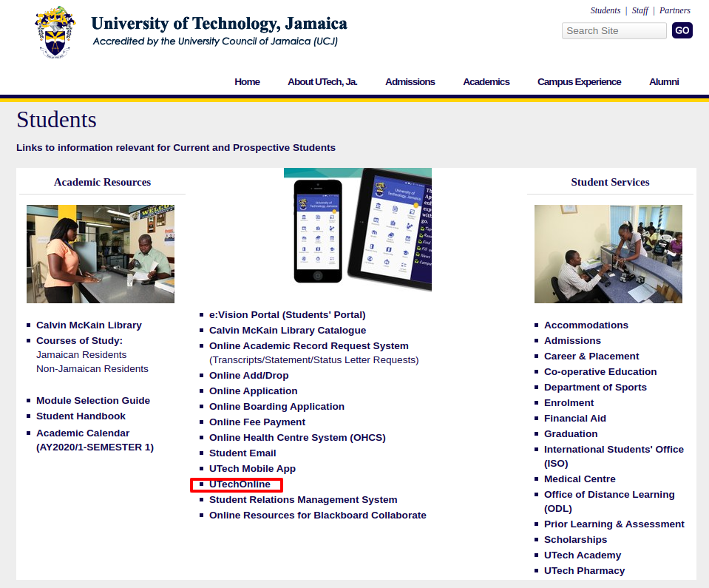
Task: Go to Financial Aid link
Action: (574, 419)
